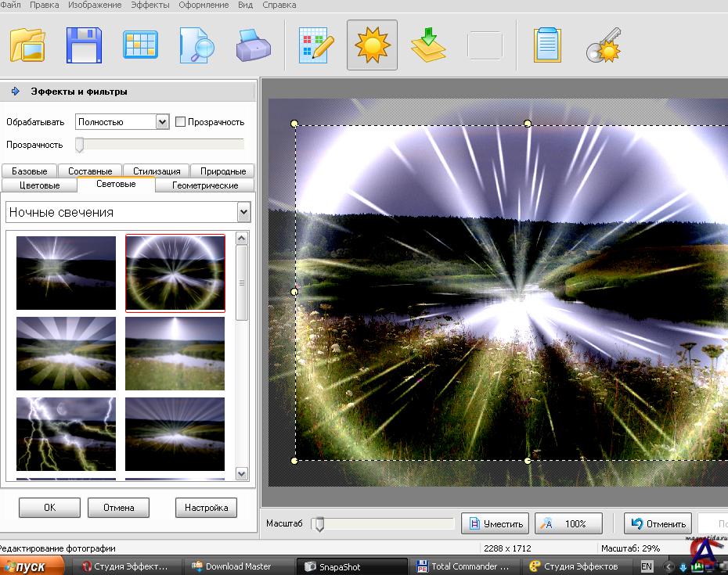Image resolution: width=728 pixels, height=575 pixels.
Task: Select the sun effects icon
Action: point(372,45)
